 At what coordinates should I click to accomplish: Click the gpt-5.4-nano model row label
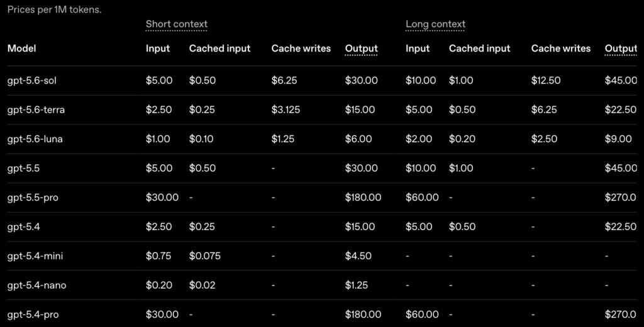(37, 285)
